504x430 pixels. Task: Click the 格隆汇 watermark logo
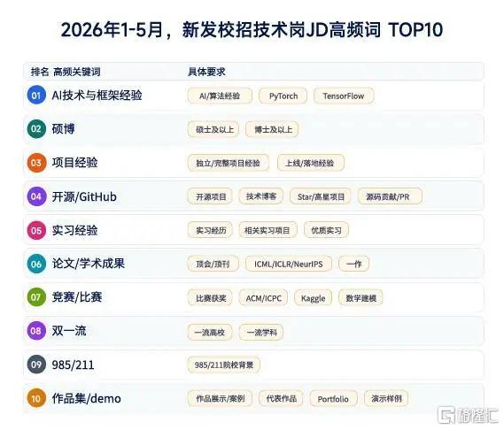(468, 416)
